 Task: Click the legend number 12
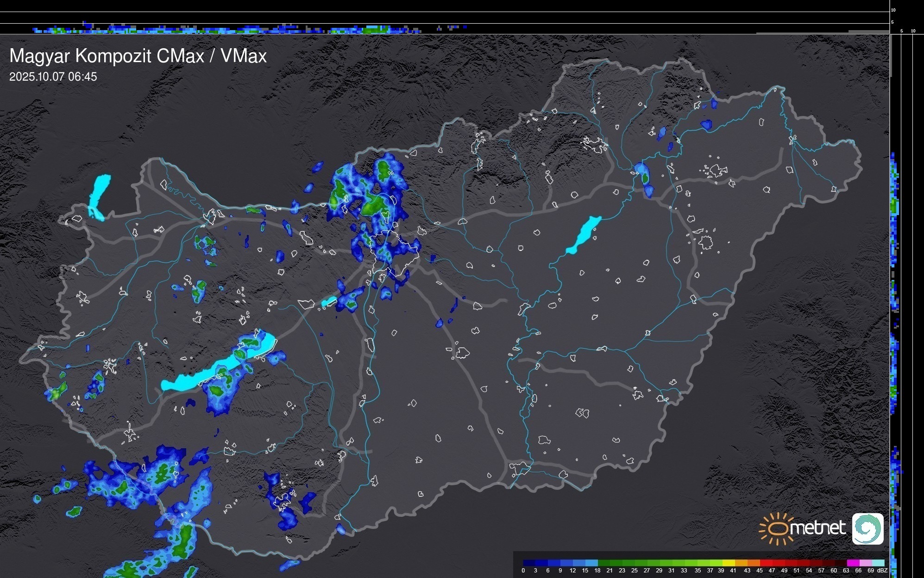point(572,571)
